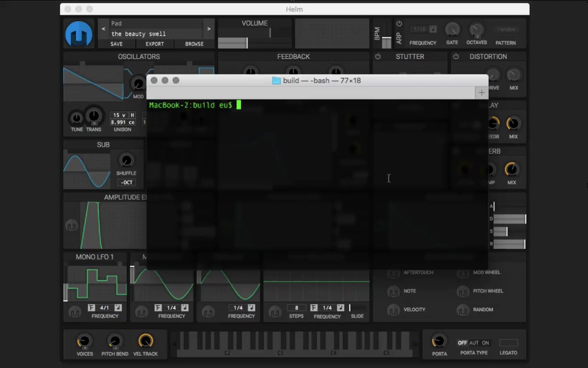Click the VOICES knob

[84, 341]
